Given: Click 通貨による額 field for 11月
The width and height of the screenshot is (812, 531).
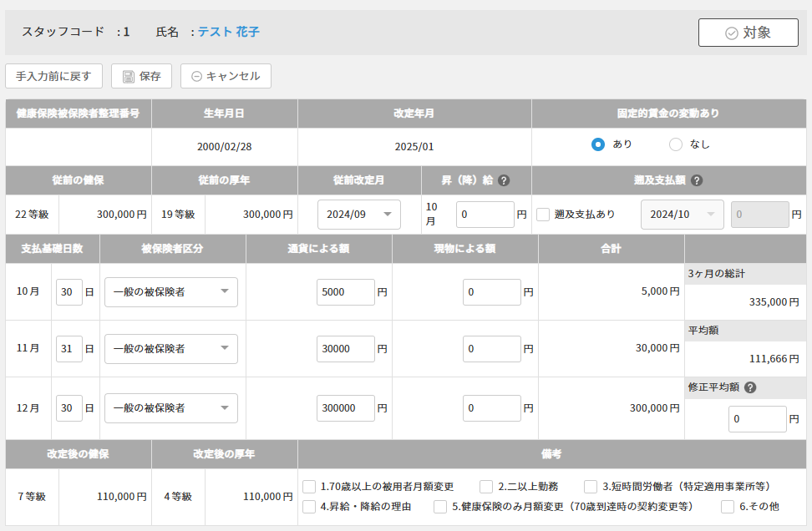Looking at the screenshot, I should click(345, 348).
